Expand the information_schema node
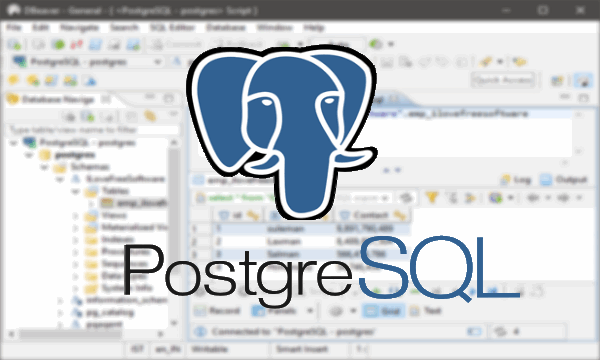 click(60, 301)
